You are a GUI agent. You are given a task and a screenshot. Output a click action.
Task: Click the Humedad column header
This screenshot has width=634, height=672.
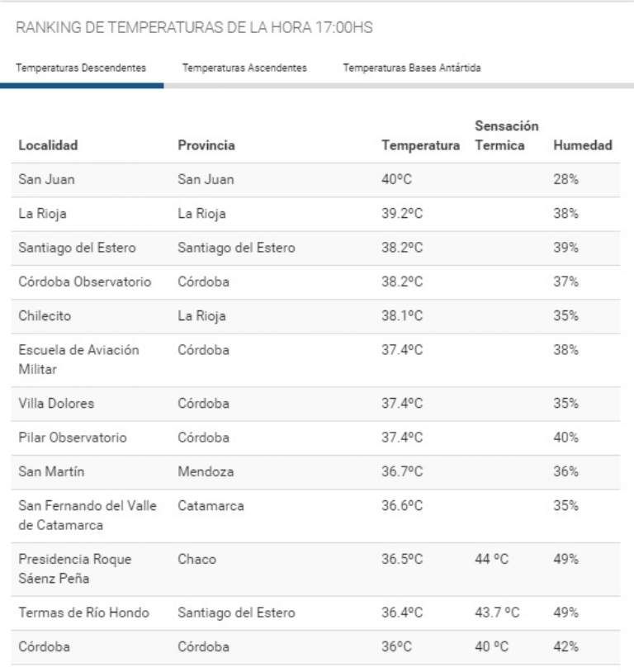(583, 145)
